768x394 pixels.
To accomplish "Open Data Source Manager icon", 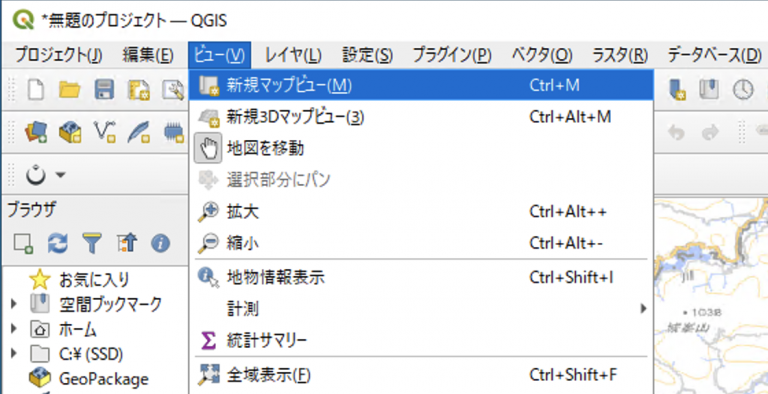I will (x=35, y=132).
